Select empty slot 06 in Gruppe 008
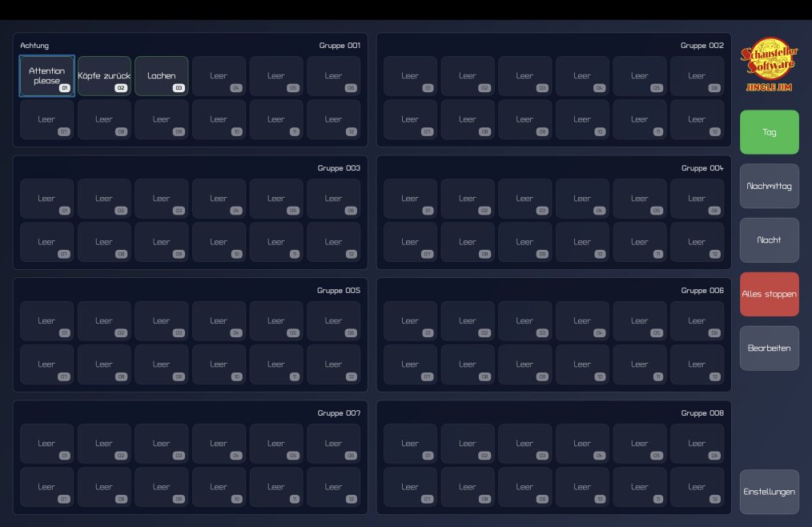Screen dimensions: 812x527 (697, 444)
